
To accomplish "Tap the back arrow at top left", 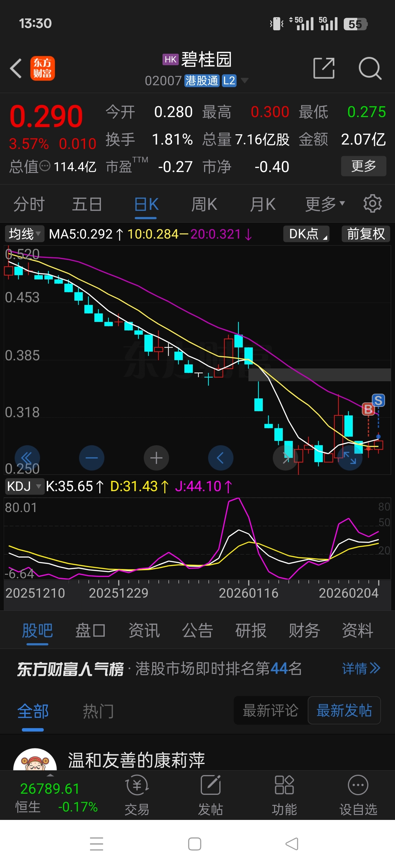I will [16, 68].
